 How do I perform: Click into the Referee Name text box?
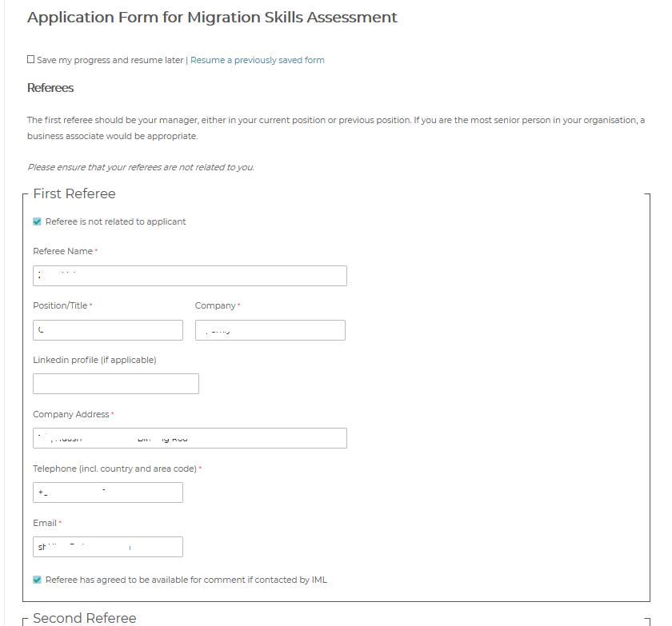click(190, 276)
